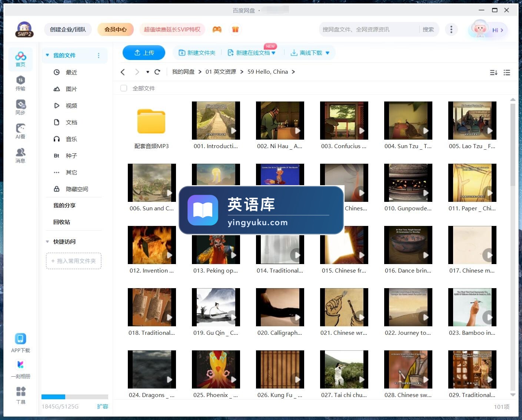Click 超值续费延长SVIP特权 promo
Viewport: 522px width, 420px height.
tap(172, 29)
